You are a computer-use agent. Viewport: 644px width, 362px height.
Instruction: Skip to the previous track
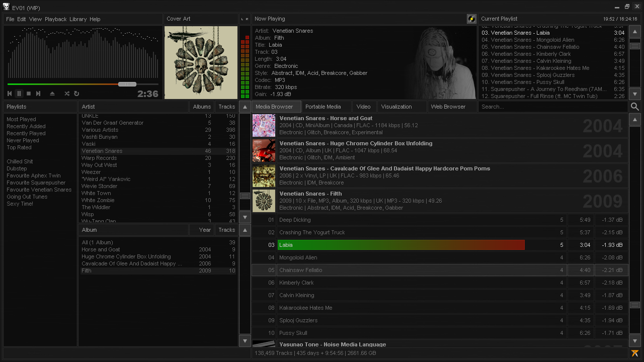pyautogui.click(x=10, y=94)
